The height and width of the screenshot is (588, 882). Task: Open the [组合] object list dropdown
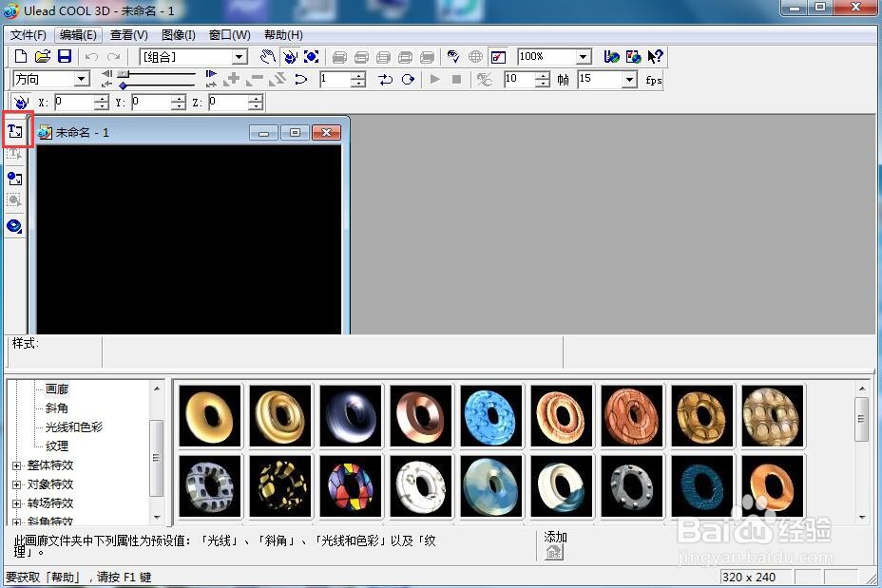point(240,57)
